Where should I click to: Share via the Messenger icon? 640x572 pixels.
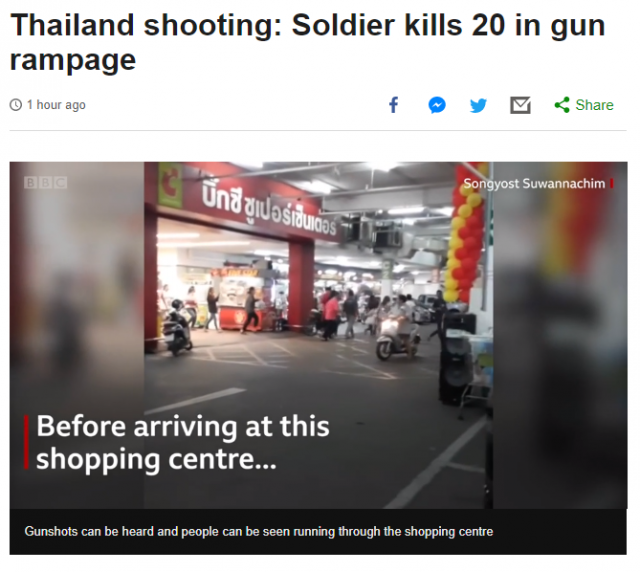(437, 105)
